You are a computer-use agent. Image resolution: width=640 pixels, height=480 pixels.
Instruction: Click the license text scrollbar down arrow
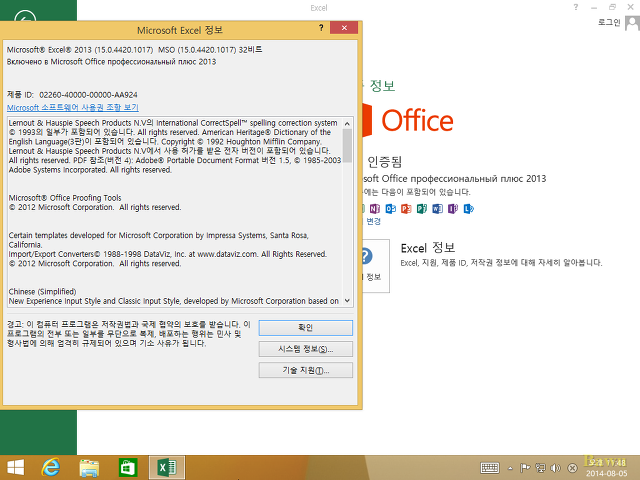[x=347, y=301]
